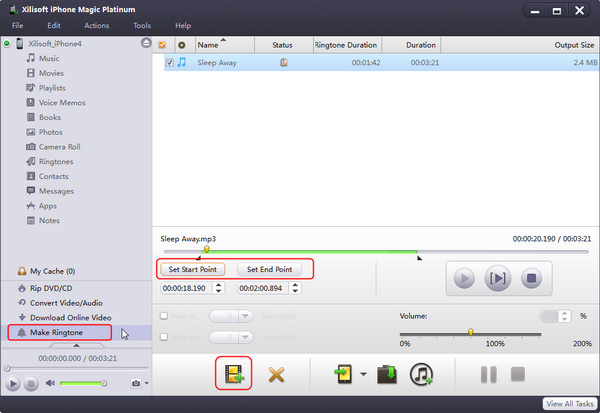Screen dimensions: 600x413
Task: Uncheck the Sleep Away file checkbox
Action: click(x=168, y=63)
